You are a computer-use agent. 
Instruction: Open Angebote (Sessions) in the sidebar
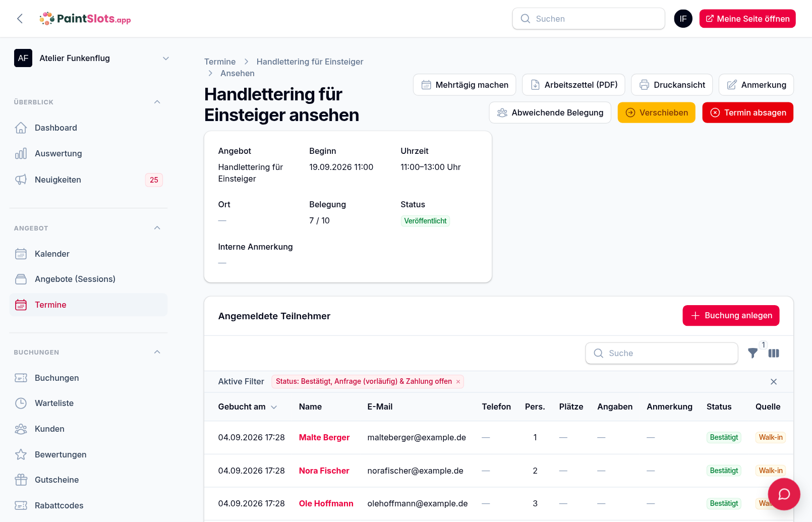[88, 279]
